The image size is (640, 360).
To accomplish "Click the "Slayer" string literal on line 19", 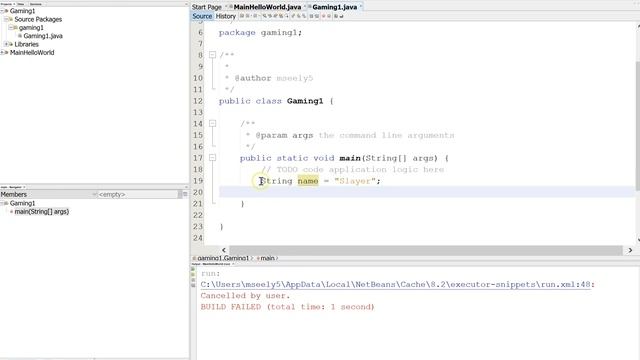I will pyautogui.click(x=354, y=180).
